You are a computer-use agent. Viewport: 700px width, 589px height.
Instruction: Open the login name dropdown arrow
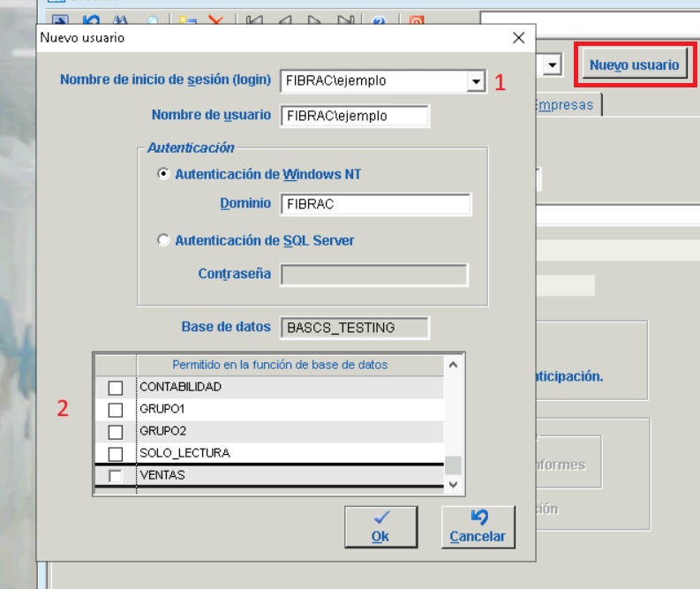(477, 81)
